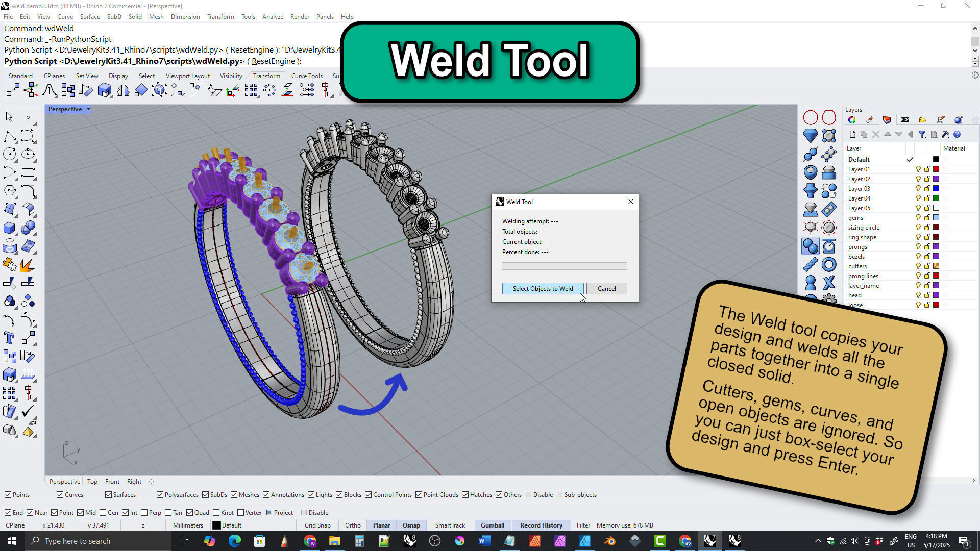
Task: Select the Rotate 3D sphere icon
Action: (159, 91)
